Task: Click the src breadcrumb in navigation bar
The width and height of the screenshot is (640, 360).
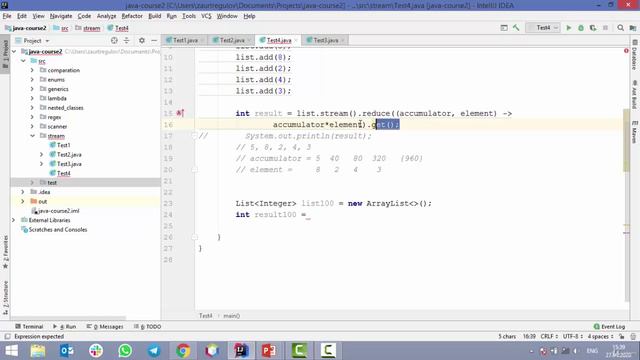Action: tap(64, 28)
